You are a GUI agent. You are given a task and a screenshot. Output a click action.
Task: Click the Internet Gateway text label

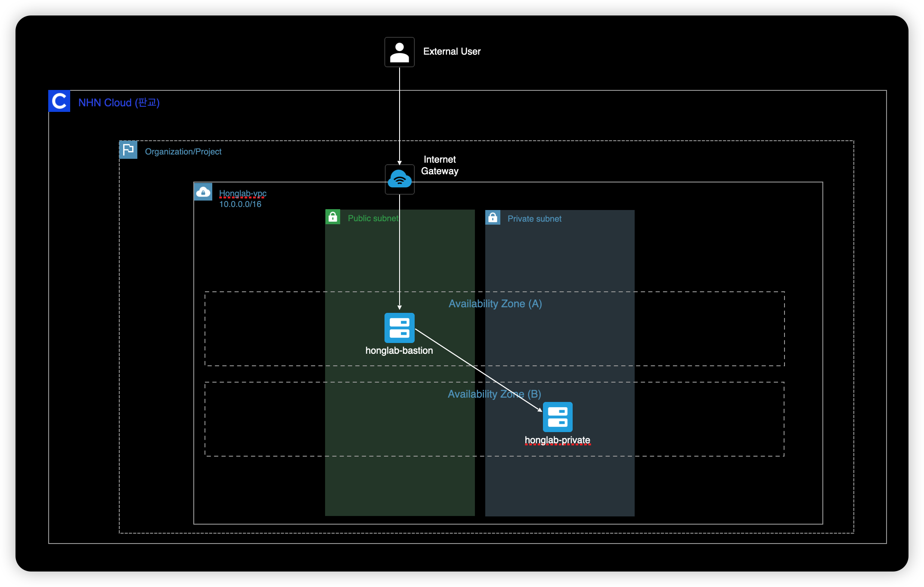(x=439, y=165)
